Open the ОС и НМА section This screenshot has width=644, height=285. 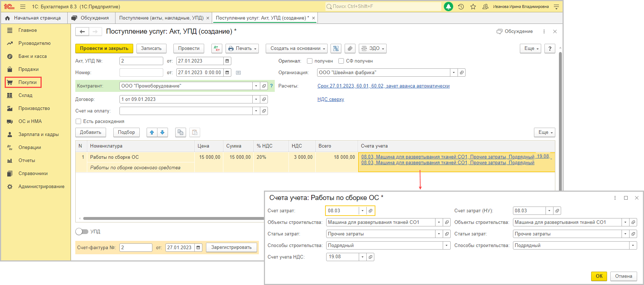[30, 122]
